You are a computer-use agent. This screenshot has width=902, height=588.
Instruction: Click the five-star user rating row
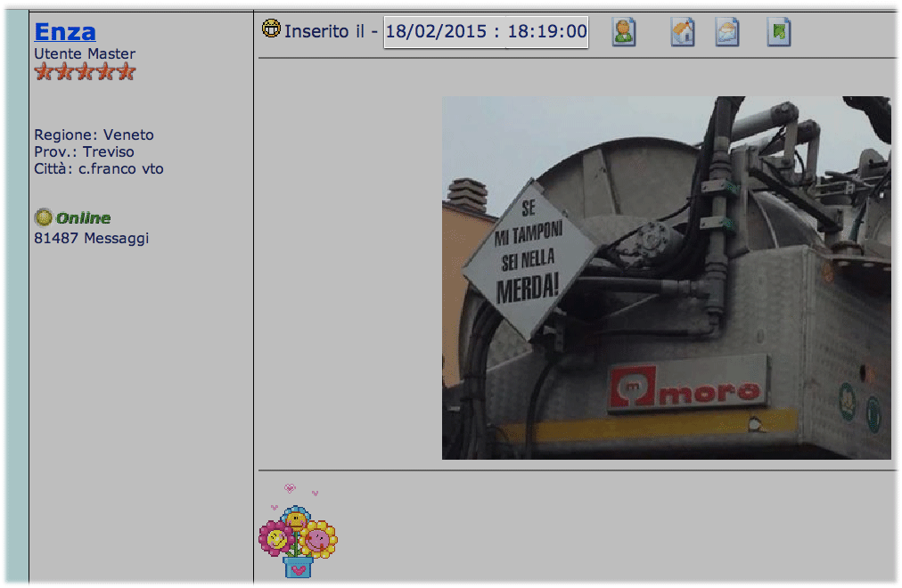86,72
